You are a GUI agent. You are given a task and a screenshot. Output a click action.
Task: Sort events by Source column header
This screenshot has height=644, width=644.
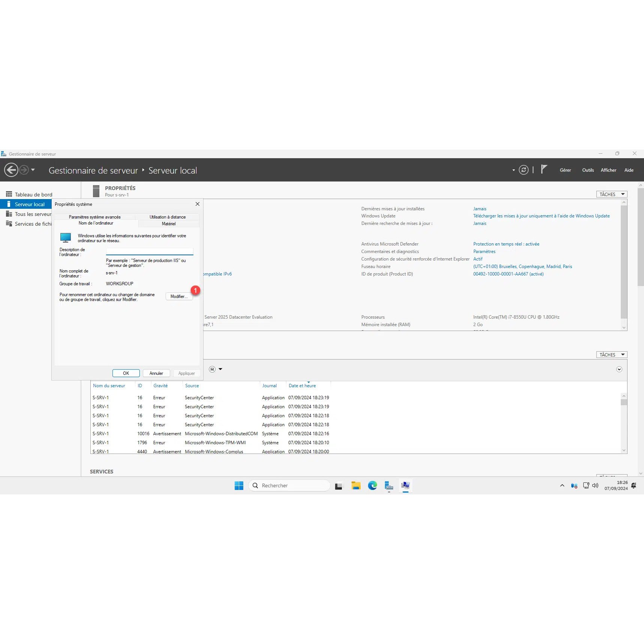(x=192, y=385)
